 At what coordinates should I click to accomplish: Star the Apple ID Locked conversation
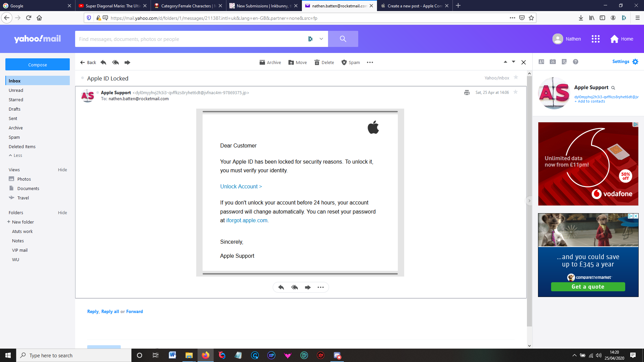click(x=516, y=77)
